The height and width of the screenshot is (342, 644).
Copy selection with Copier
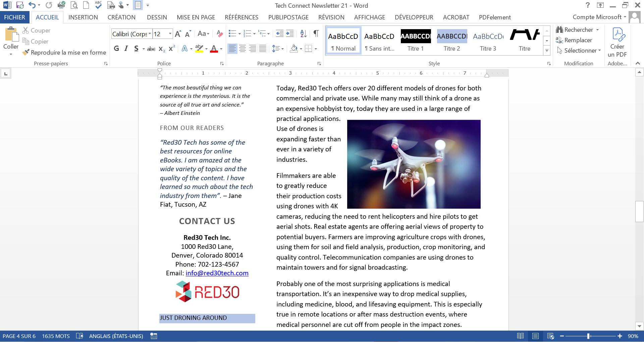(x=35, y=42)
